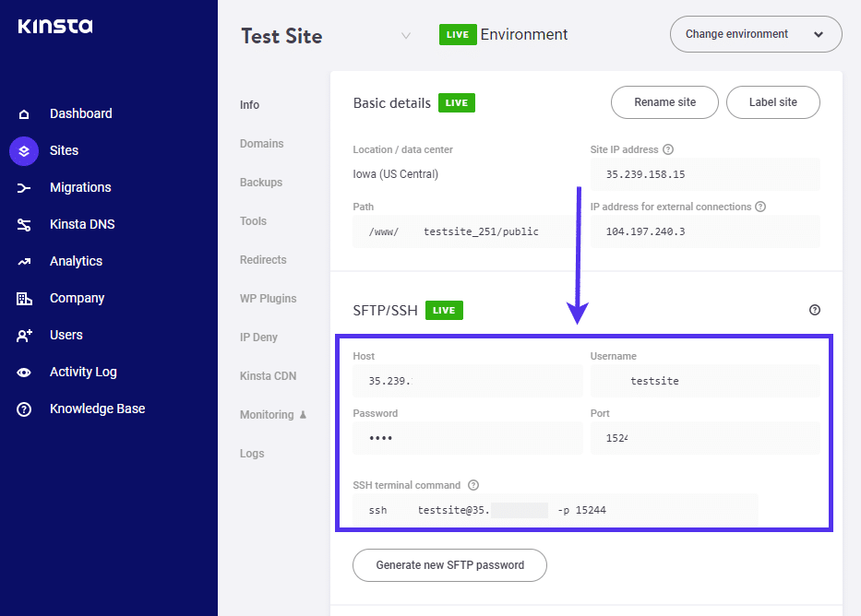Image resolution: width=861 pixels, height=616 pixels.
Task: Generate a new SFTP password
Action: (x=449, y=565)
